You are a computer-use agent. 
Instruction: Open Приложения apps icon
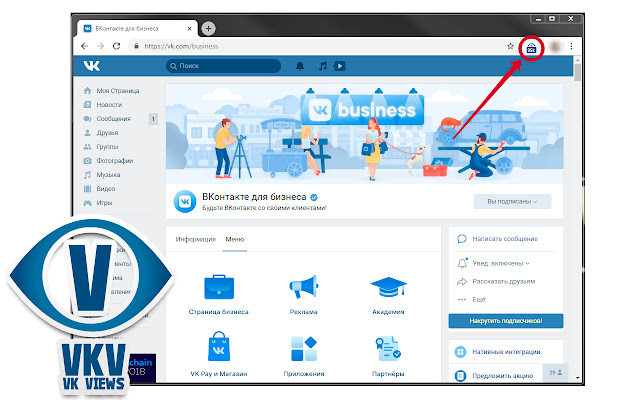[x=304, y=349]
